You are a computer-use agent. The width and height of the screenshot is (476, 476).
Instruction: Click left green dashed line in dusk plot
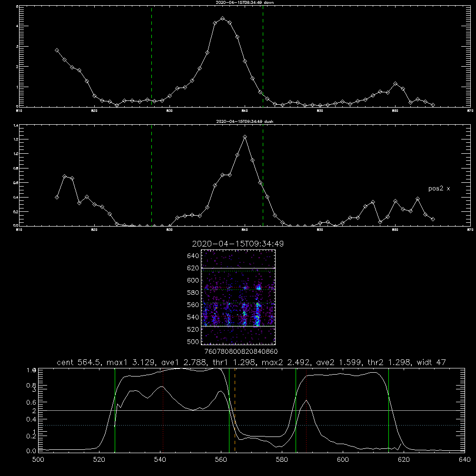click(x=151, y=175)
